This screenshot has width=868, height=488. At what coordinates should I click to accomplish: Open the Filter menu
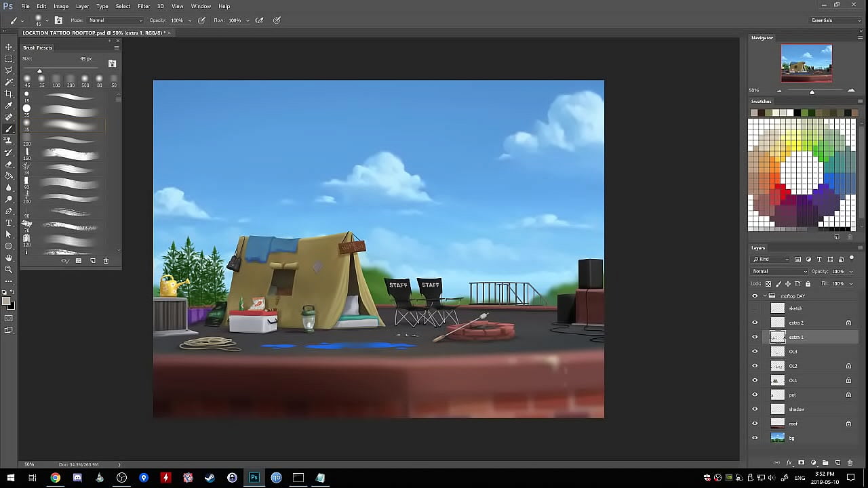pyautogui.click(x=144, y=6)
